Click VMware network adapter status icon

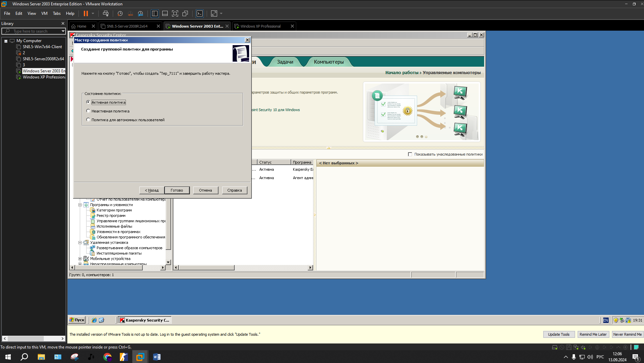click(x=576, y=347)
